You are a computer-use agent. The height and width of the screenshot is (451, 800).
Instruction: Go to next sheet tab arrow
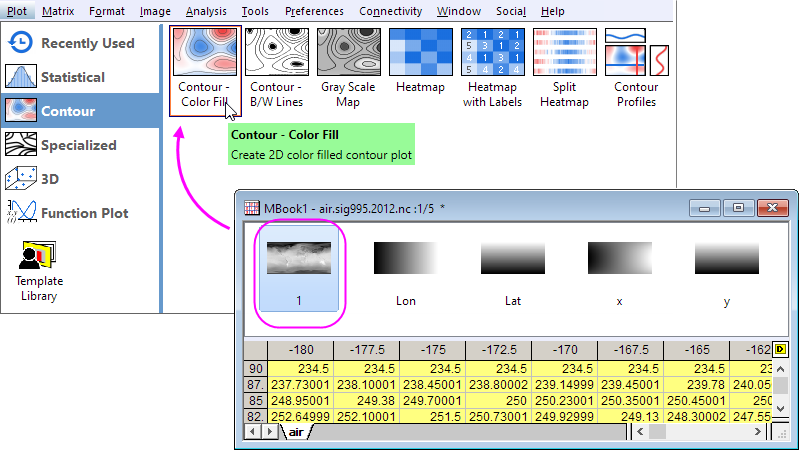[270, 432]
